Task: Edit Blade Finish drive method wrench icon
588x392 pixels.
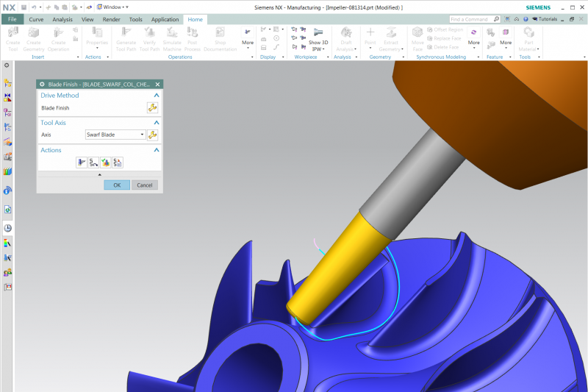Action: pyautogui.click(x=152, y=108)
